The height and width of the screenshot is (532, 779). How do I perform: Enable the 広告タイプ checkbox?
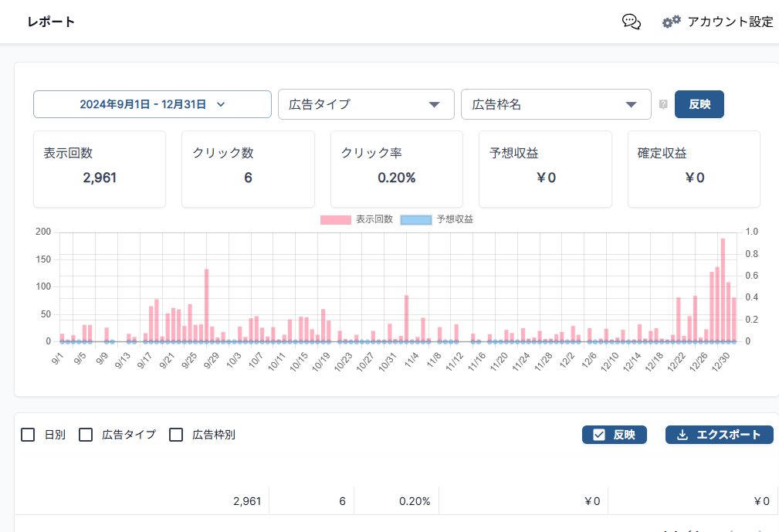86,435
